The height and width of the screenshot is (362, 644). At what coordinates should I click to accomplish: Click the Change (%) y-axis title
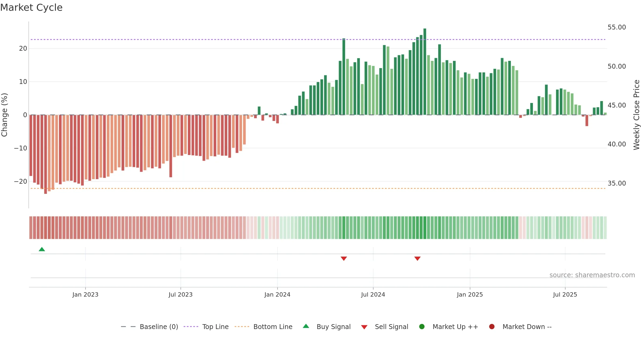(x=4, y=115)
